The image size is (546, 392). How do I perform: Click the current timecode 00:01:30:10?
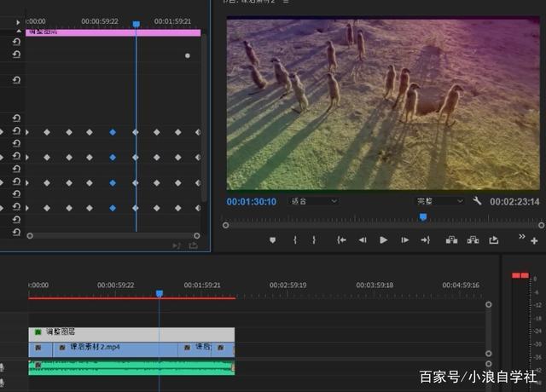[252, 201]
